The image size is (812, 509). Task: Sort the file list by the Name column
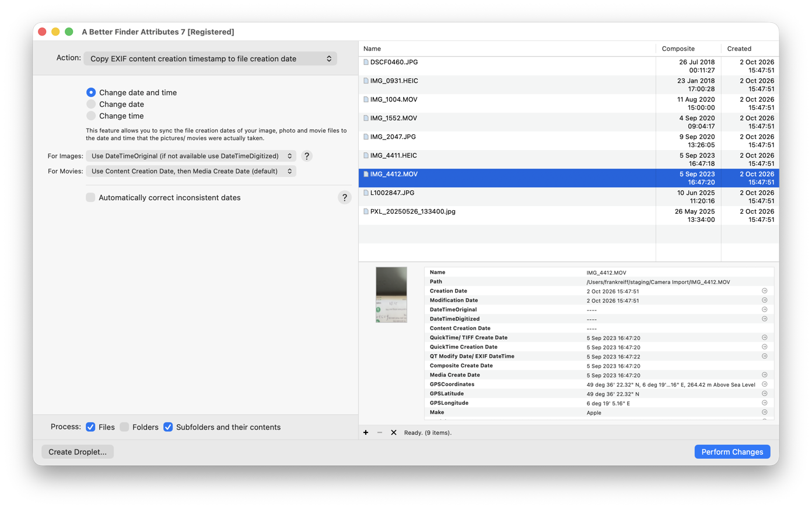(x=507, y=48)
